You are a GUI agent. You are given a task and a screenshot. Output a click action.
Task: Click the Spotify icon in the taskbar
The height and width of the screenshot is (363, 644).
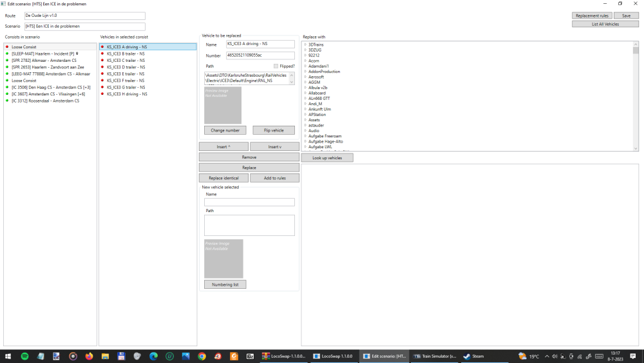pyautogui.click(x=24, y=356)
